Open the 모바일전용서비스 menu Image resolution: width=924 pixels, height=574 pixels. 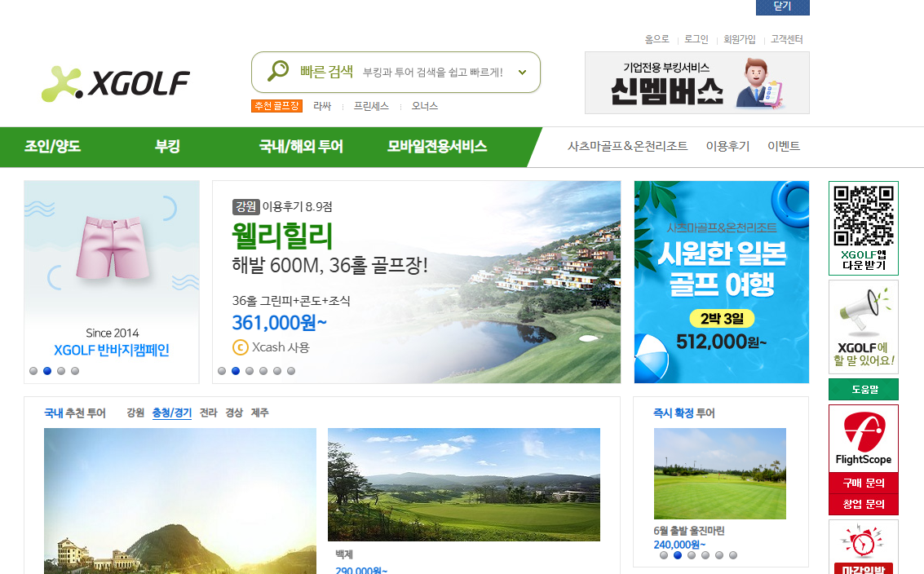tap(436, 146)
